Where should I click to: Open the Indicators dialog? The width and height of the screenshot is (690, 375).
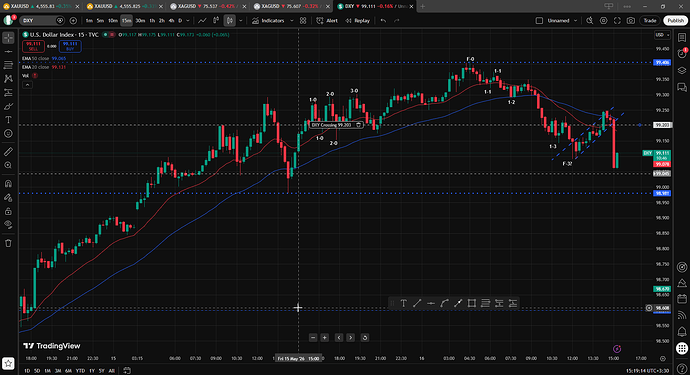268,21
